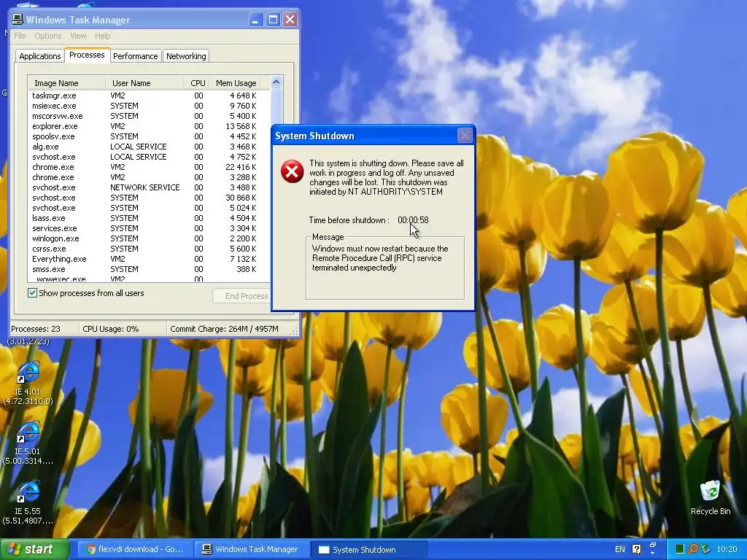Click the language bar help icon
747x560 pixels.
click(636, 549)
